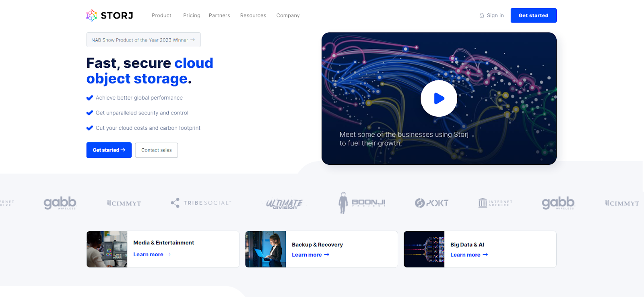Click the Boonji Project astronaut logo
The image size is (644, 297).
(361, 203)
